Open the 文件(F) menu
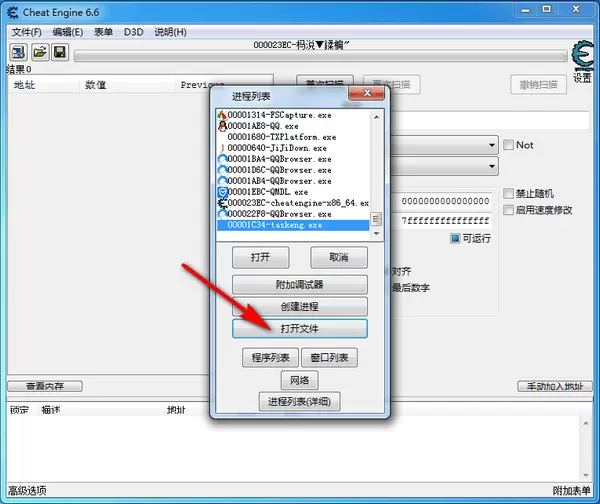Viewport: 600px width, 504px height. point(26,32)
